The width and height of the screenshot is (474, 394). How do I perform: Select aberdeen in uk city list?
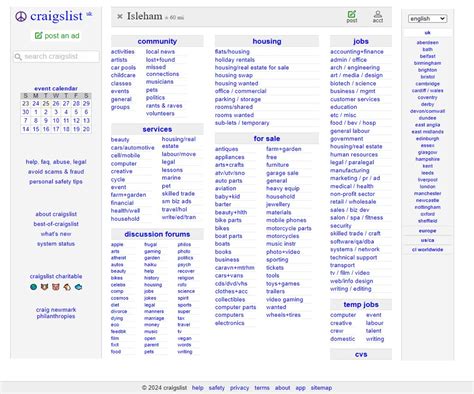point(427,43)
